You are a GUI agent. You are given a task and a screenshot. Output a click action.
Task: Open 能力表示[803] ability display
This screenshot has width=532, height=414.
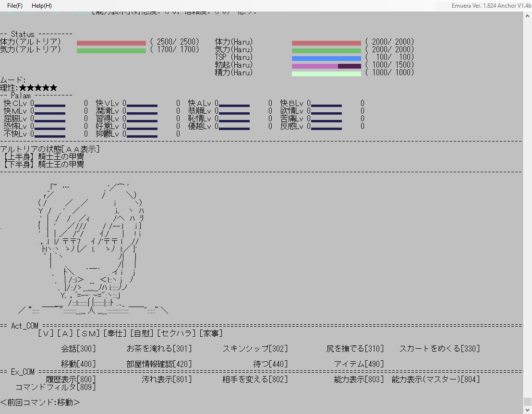359,379
